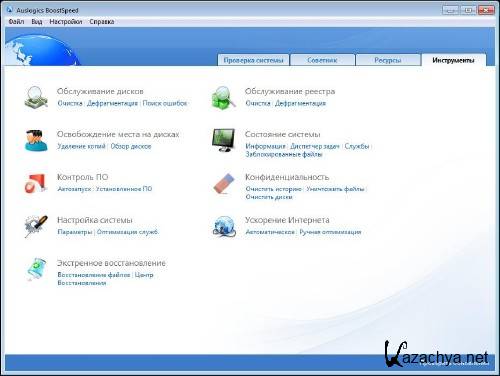
Task: Click the System Status monitor icon
Action: pos(223,140)
